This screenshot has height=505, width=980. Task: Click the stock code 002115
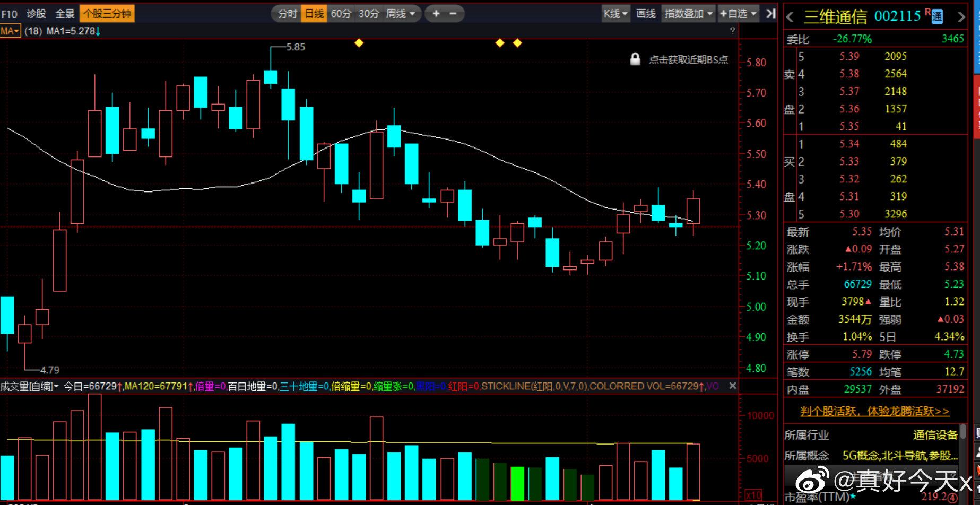point(897,16)
